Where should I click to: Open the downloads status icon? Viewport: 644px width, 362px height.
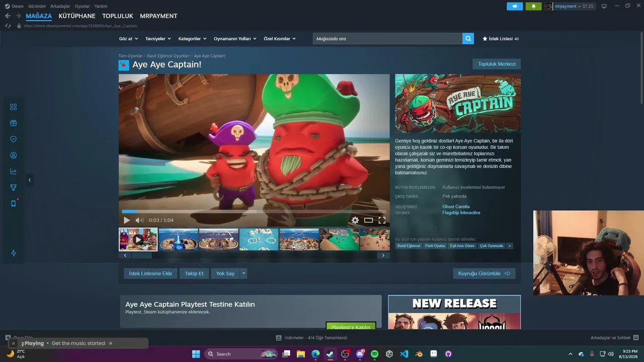click(x=279, y=338)
